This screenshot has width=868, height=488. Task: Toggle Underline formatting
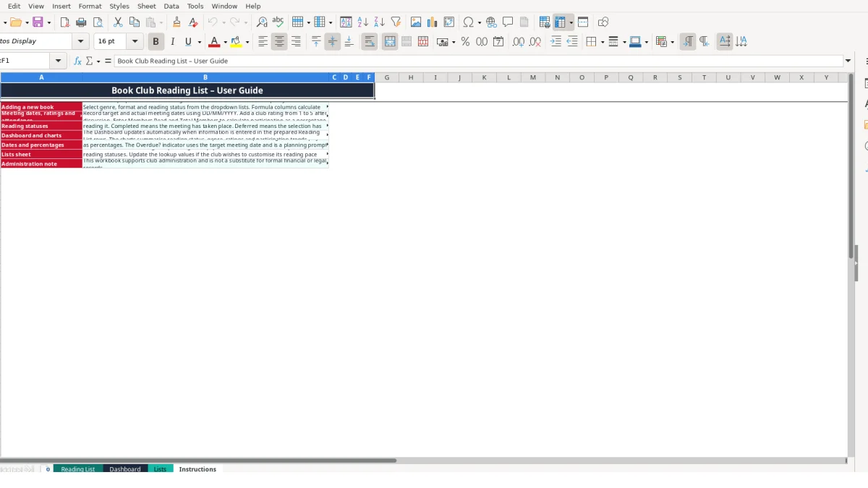pyautogui.click(x=189, y=42)
